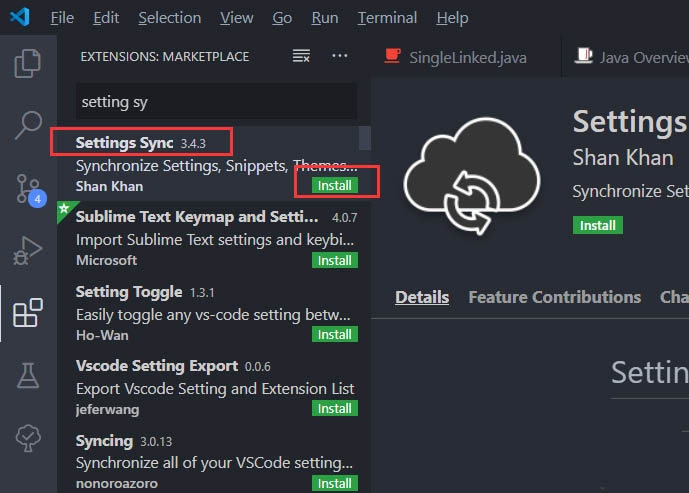Select the Syncing 3.0.13 title
The image size is (689, 493).
click(x=124, y=440)
